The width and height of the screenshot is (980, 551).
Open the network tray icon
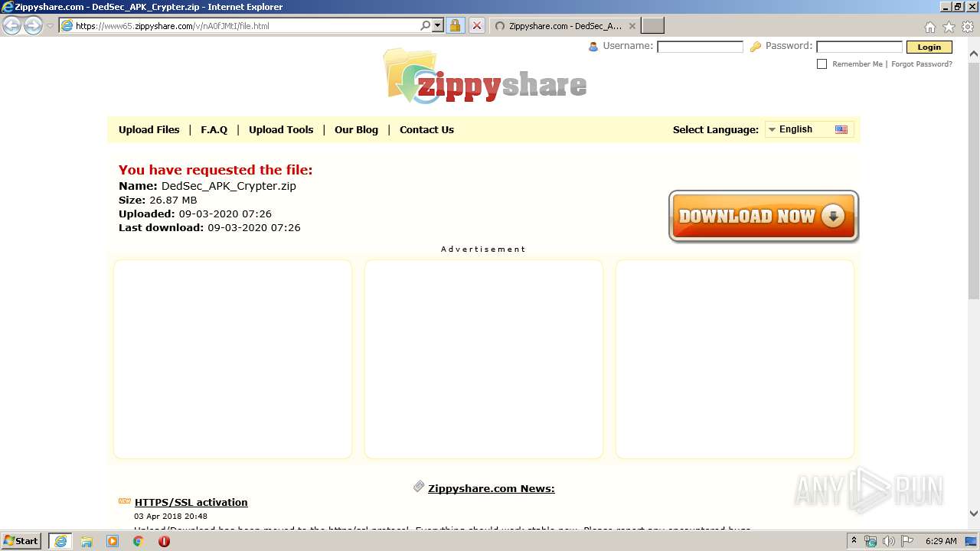point(871,541)
